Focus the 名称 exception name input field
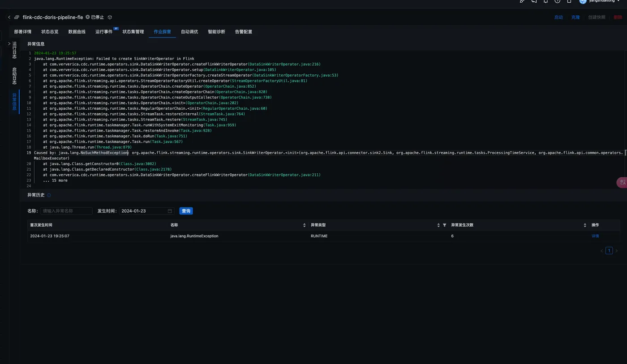The width and height of the screenshot is (627, 364). tap(66, 211)
